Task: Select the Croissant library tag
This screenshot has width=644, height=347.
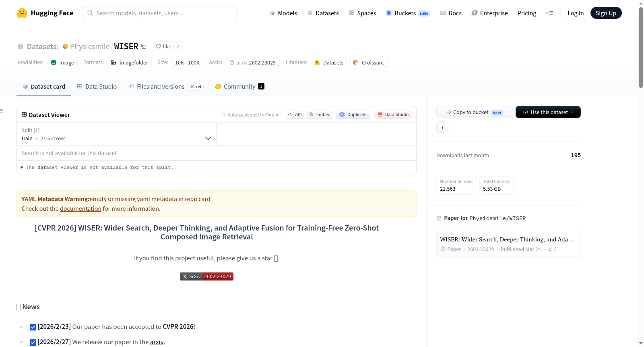Action: 369,62
